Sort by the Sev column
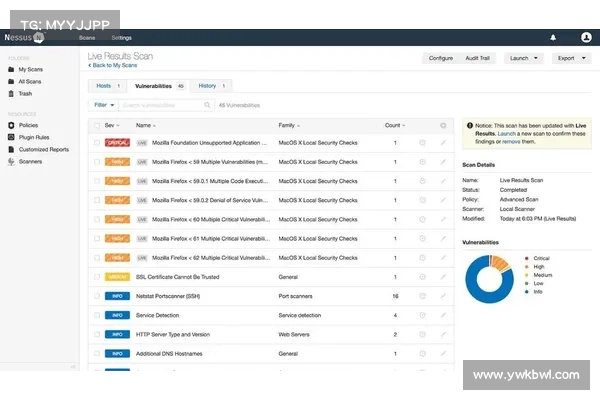Viewport: 600px width, 400px height. tap(112, 125)
